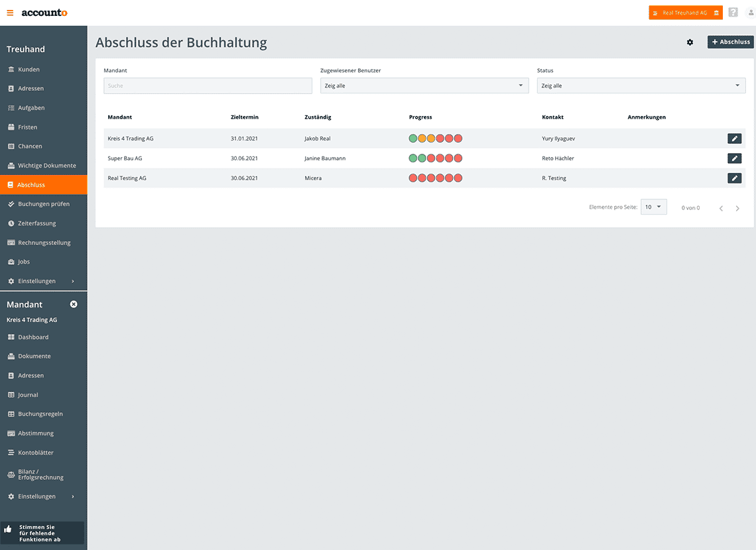Focus the Mandant search field
This screenshot has height=550, width=756.
pos(208,85)
